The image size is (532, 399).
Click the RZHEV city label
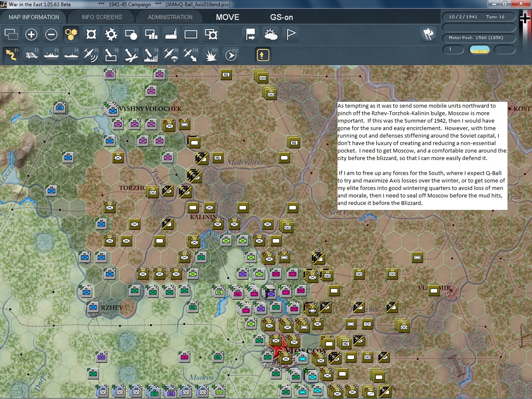pos(112,308)
